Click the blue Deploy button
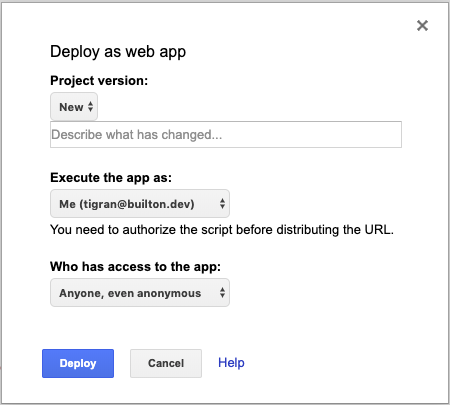The image size is (450, 405). coord(78,363)
